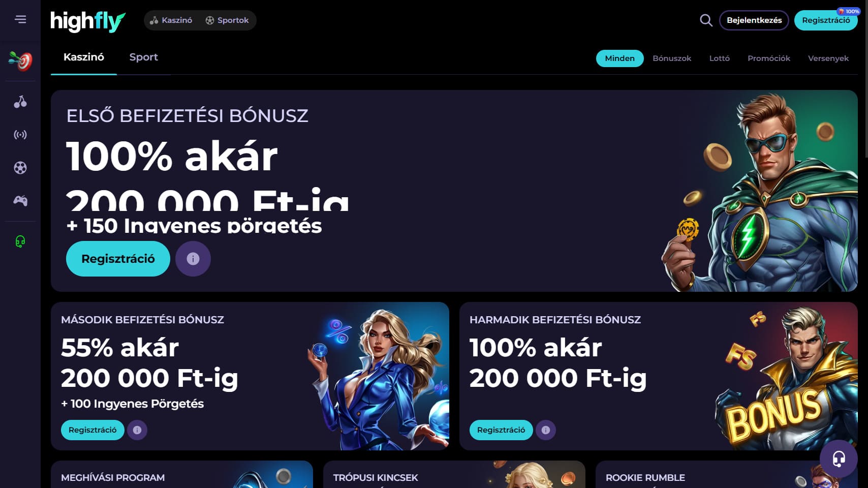The image size is (868, 488).
Task: Click Regisztráció in first deposit banner
Action: 118,259
